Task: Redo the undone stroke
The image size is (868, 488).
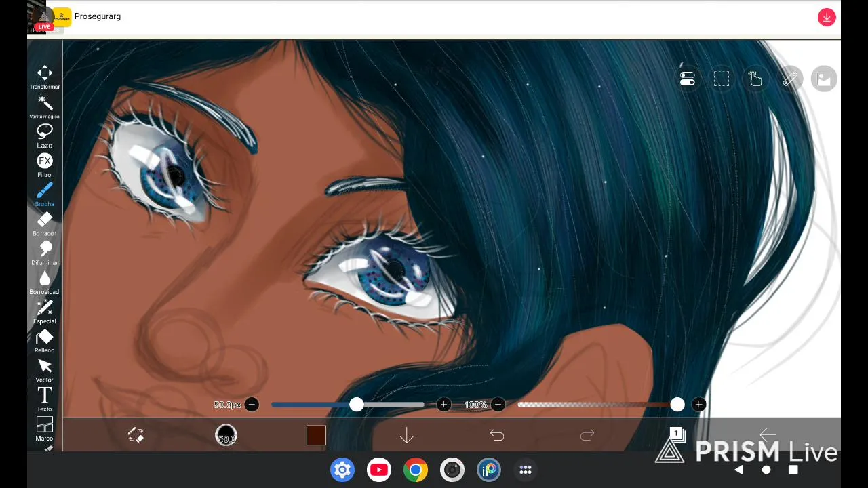Action: click(x=587, y=435)
